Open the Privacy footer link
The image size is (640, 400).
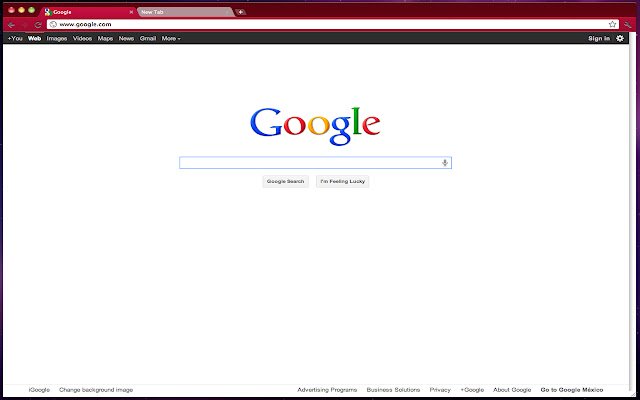click(440, 390)
